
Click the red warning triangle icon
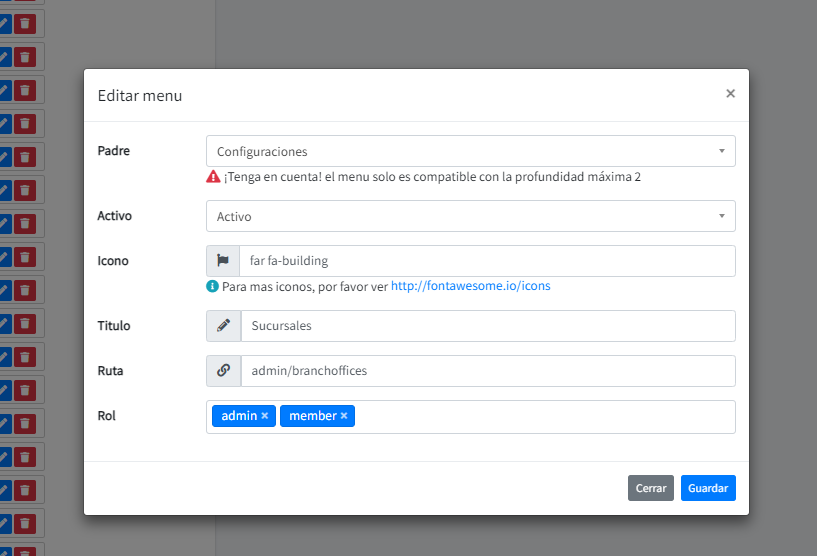pos(213,177)
